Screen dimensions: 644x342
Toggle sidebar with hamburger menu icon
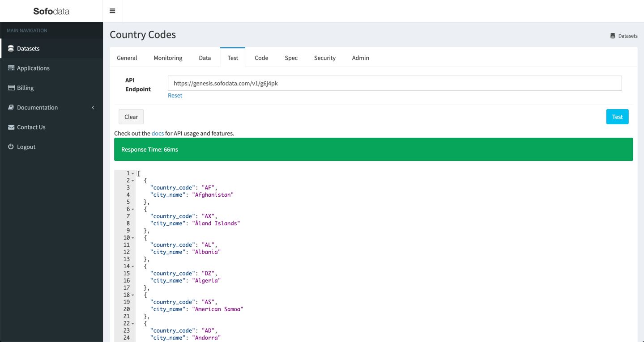coord(112,11)
